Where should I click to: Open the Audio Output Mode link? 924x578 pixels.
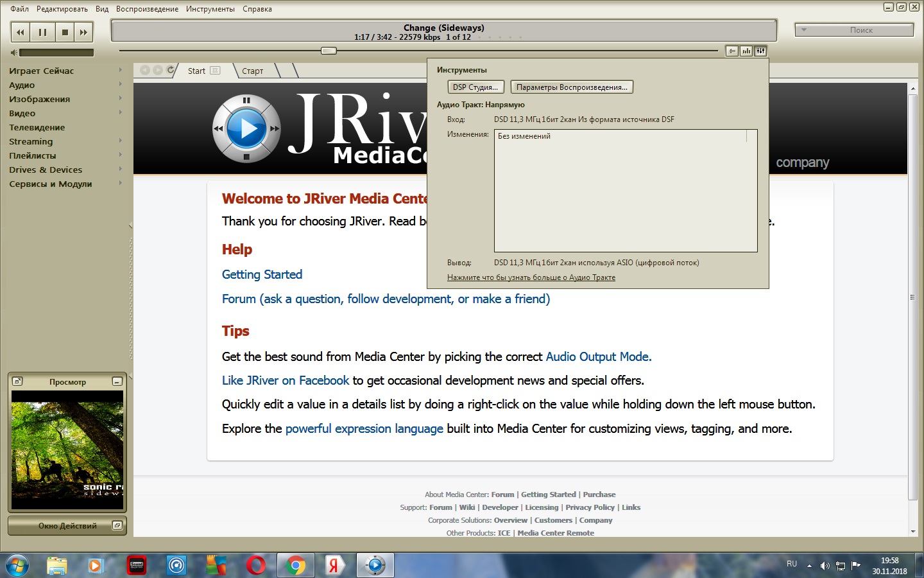[599, 356]
